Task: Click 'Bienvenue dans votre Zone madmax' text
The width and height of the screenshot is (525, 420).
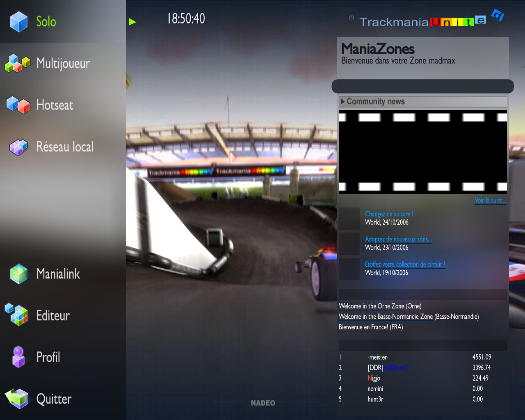Action: click(x=398, y=61)
